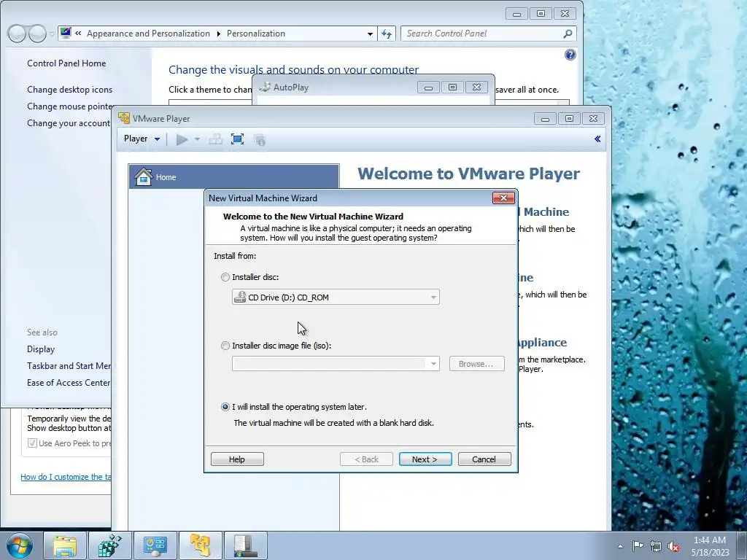Collapse the VMware library using double chevron

(597, 139)
